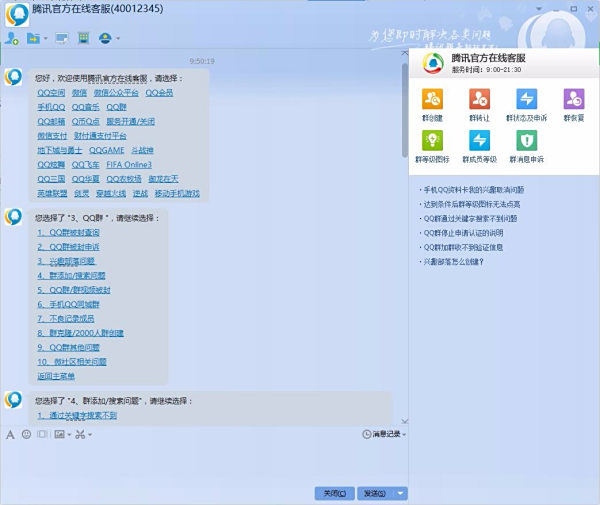Click the add contact toolbar icon

coord(12,38)
